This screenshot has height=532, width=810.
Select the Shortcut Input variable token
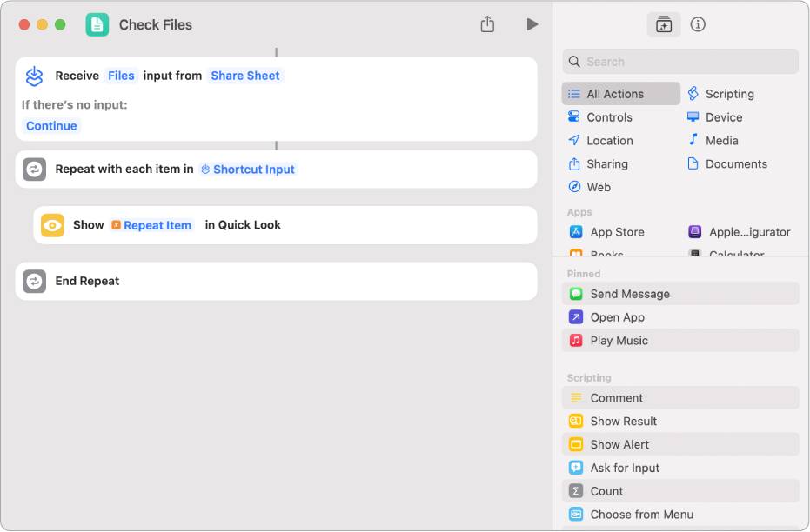pyautogui.click(x=249, y=170)
